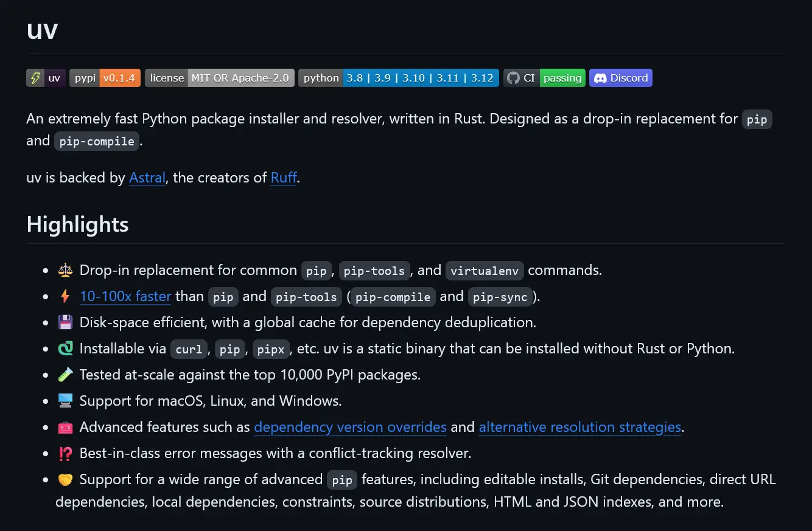Click the test tube emoji icon
The height and width of the screenshot is (531, 812).
tap(65, 375)
